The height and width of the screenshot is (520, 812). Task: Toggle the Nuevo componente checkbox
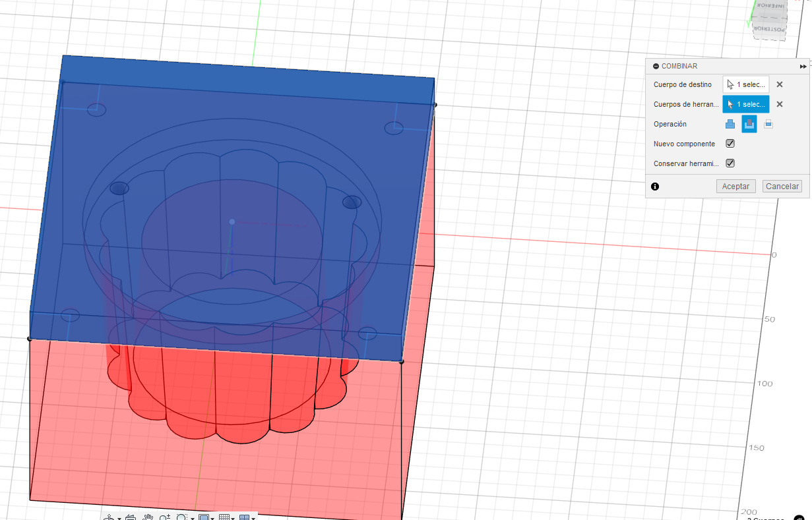click(730, 144)
